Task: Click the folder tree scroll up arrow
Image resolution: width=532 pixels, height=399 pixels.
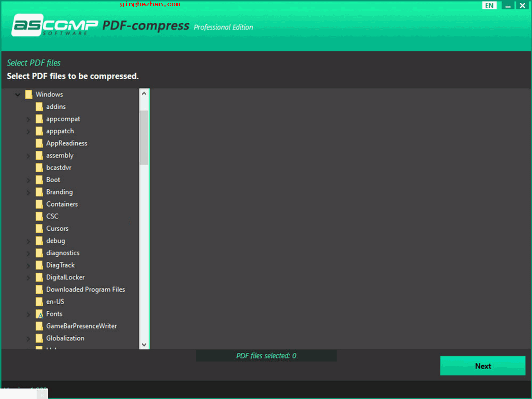Action: point(144,93)
